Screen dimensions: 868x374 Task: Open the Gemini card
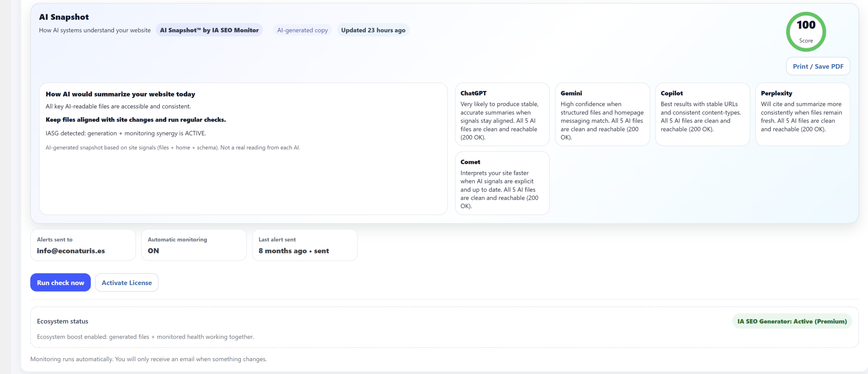point(602,115)
